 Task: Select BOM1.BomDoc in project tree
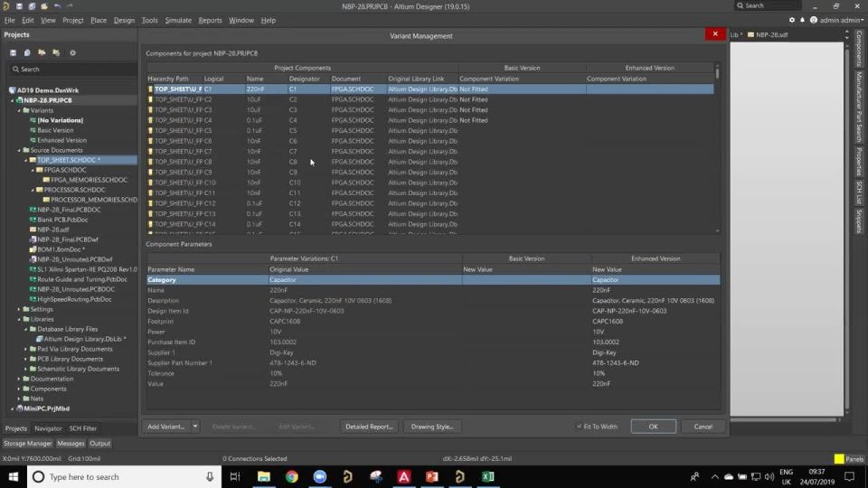click(61, 249)
